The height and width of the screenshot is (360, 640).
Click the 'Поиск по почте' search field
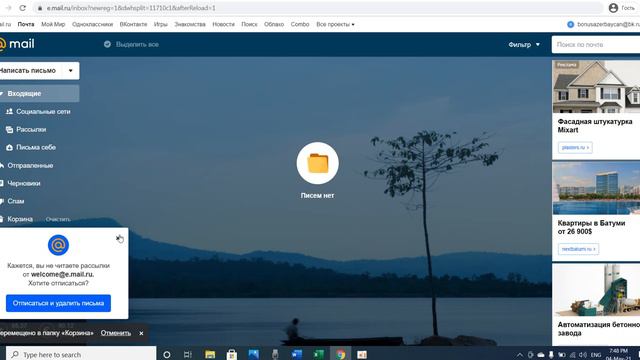click(596, 44)
